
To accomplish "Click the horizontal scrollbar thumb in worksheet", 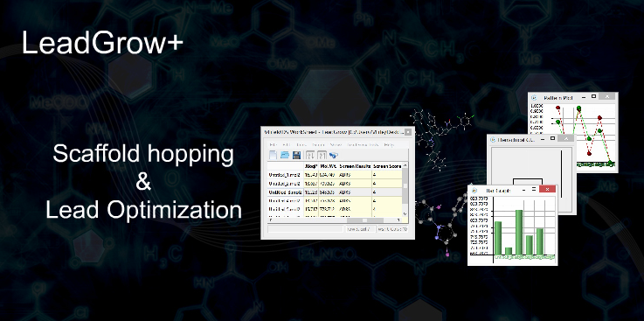I will point(364,220).
